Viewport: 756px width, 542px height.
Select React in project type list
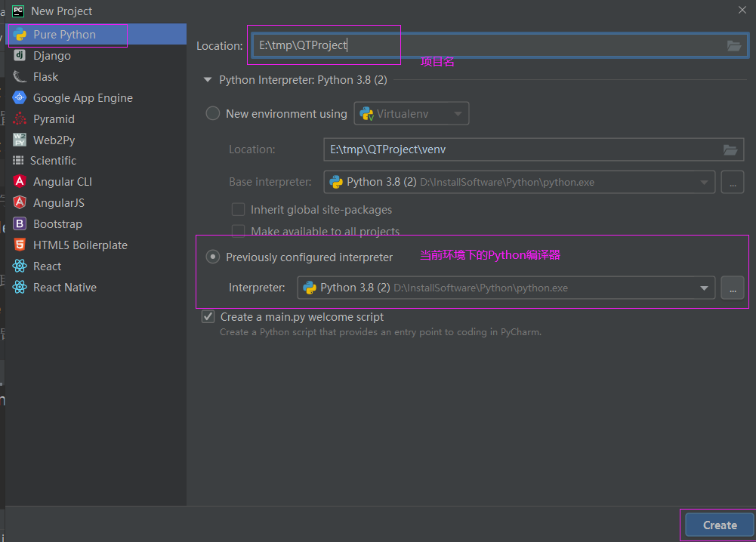pos(96,266)
